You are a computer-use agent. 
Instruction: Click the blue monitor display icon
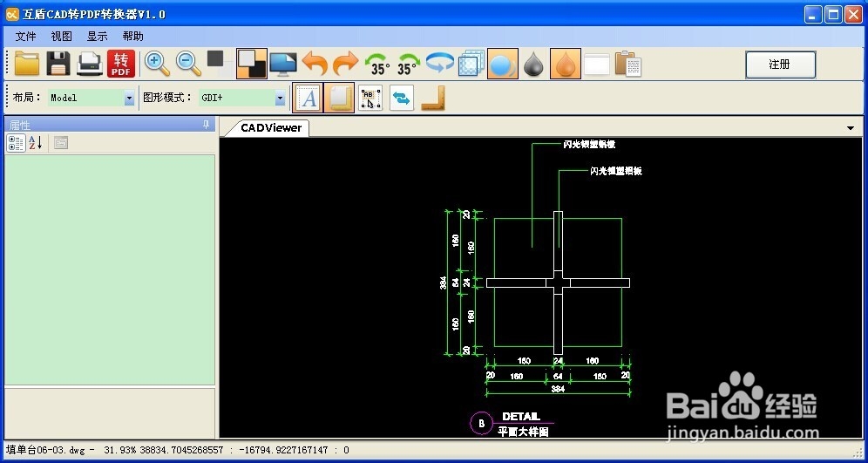283,65
